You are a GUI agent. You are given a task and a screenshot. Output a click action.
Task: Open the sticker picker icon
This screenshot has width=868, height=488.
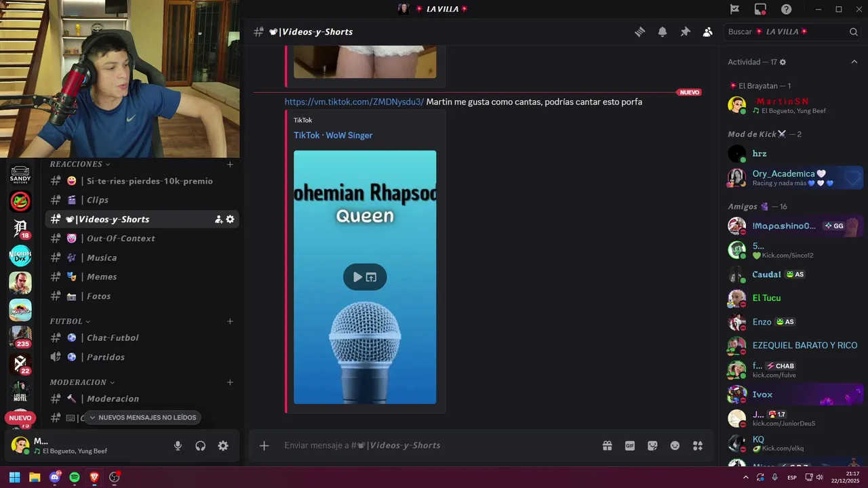click(652, 445)
